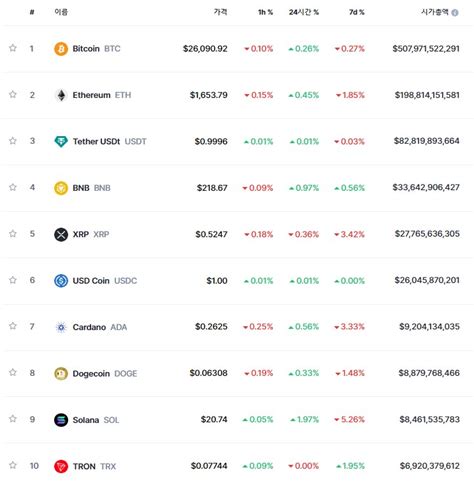
Task: Toggle the watchlist star for TRON
Action: [13, 465]
